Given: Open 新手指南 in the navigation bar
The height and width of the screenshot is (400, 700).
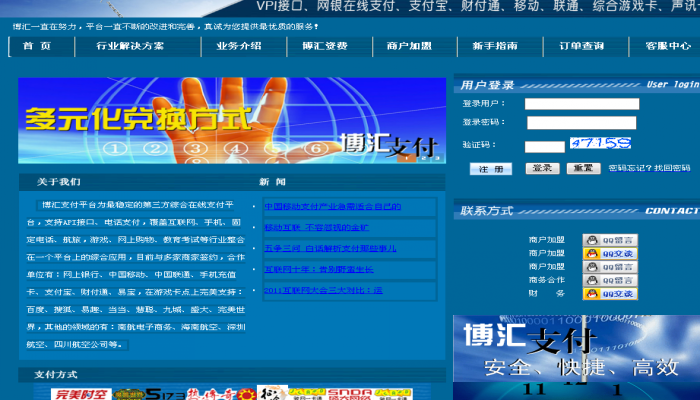Looking at the screenshot, I should pos(495,46).
